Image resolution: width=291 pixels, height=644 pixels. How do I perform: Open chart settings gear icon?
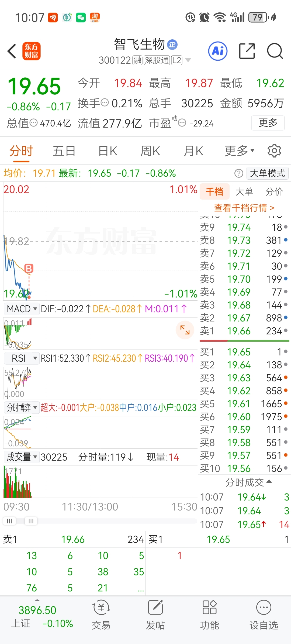coord(274,150)
